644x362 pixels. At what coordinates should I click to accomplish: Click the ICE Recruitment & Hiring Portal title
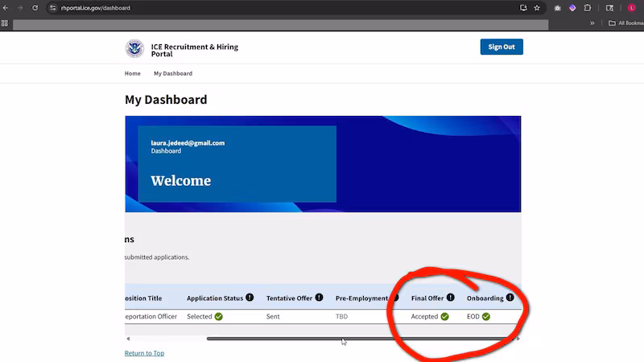(x=194, y=50)
